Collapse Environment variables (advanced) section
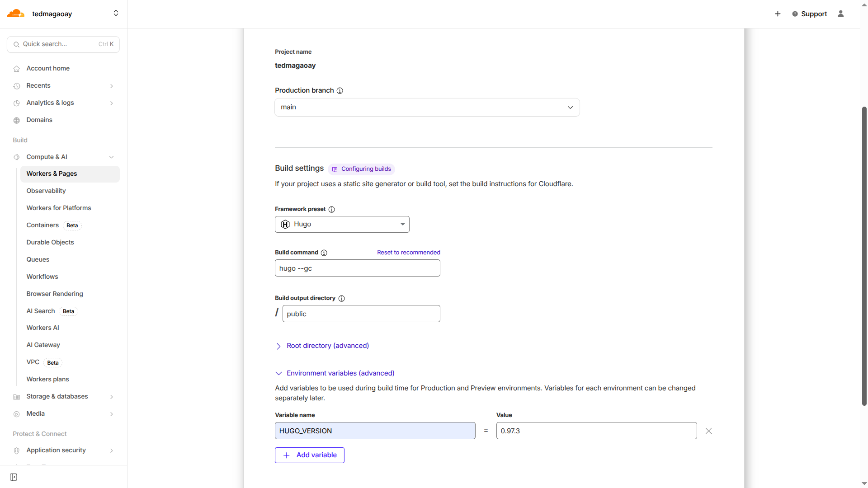The height and width of the screenshot is (488, 868). click(340, 373)
